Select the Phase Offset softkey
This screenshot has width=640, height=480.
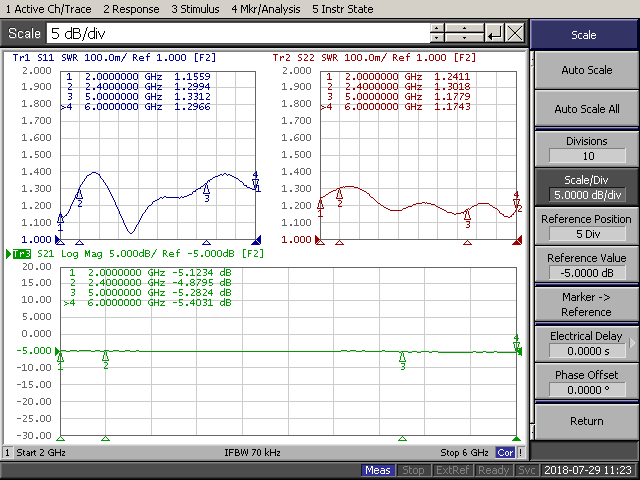pos(587,382)
